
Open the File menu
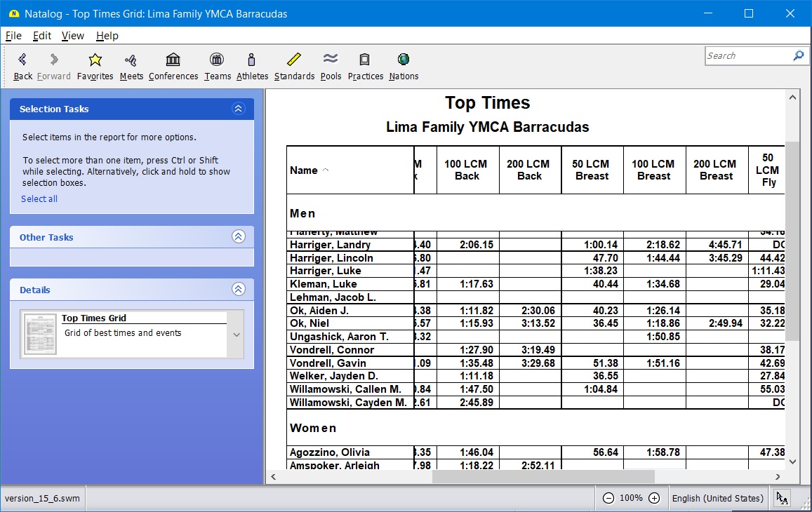pyautogui.click(x=13, y=36)
